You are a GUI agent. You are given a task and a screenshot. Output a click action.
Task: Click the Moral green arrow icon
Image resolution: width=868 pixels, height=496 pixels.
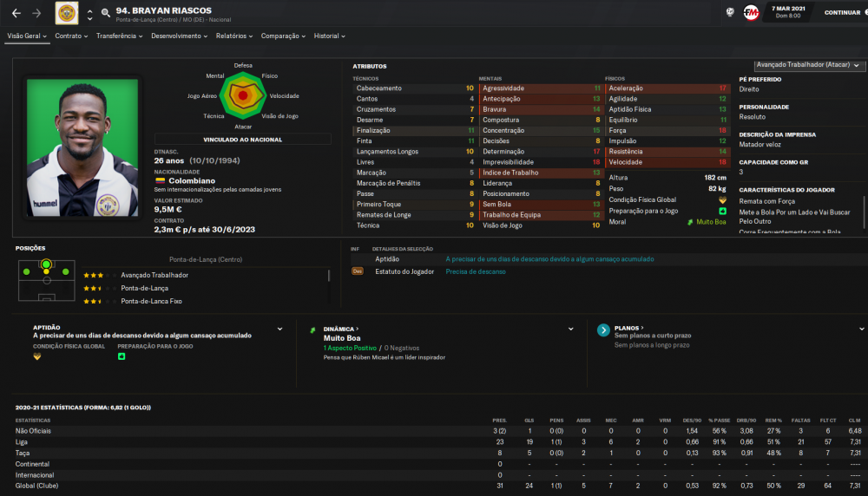pos(690,222)
